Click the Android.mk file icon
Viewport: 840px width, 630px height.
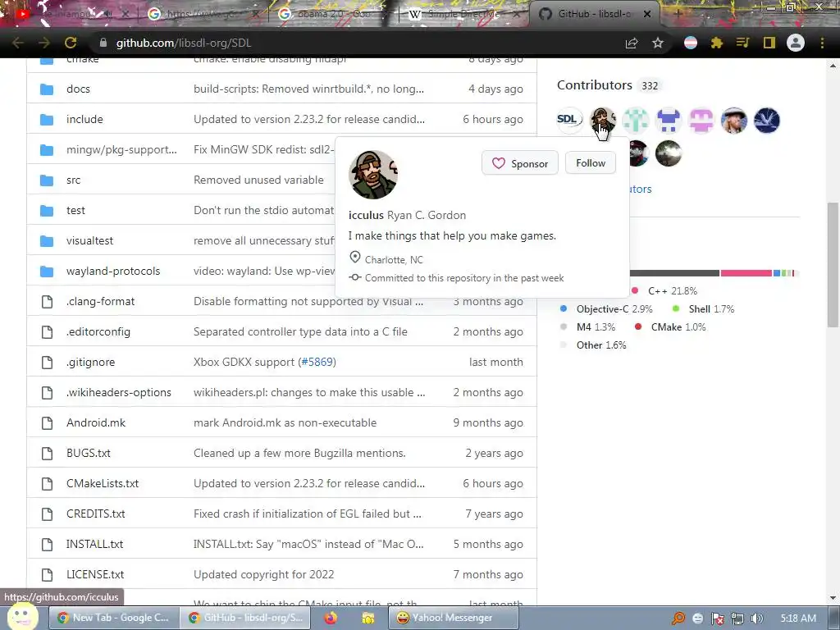(x=47, y=422)
